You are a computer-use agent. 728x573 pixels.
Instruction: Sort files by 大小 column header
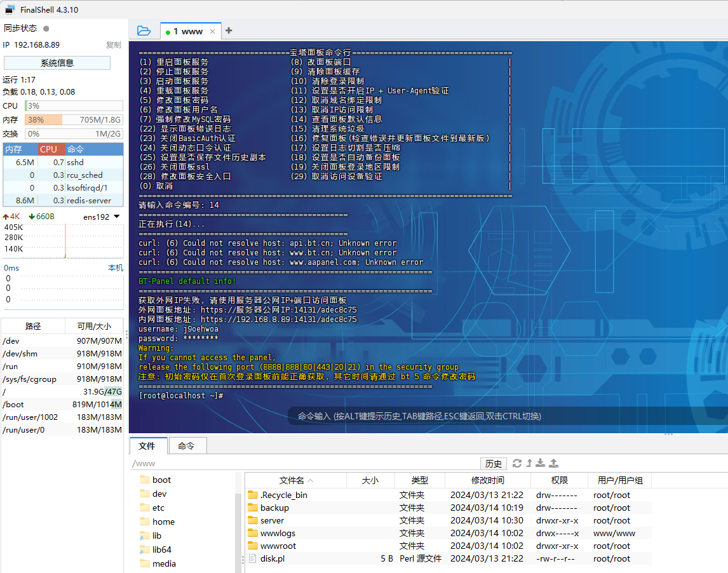[370, 480]
